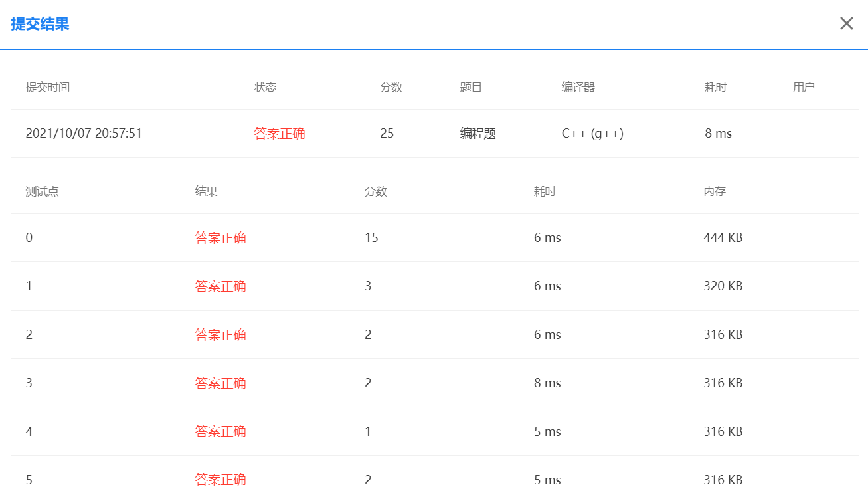Open details for test point 0 result

coord(220,237)
